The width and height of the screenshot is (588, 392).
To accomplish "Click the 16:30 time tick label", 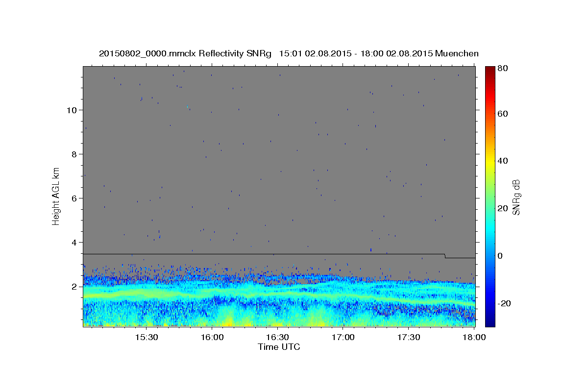I will click(x=277, y=338).
